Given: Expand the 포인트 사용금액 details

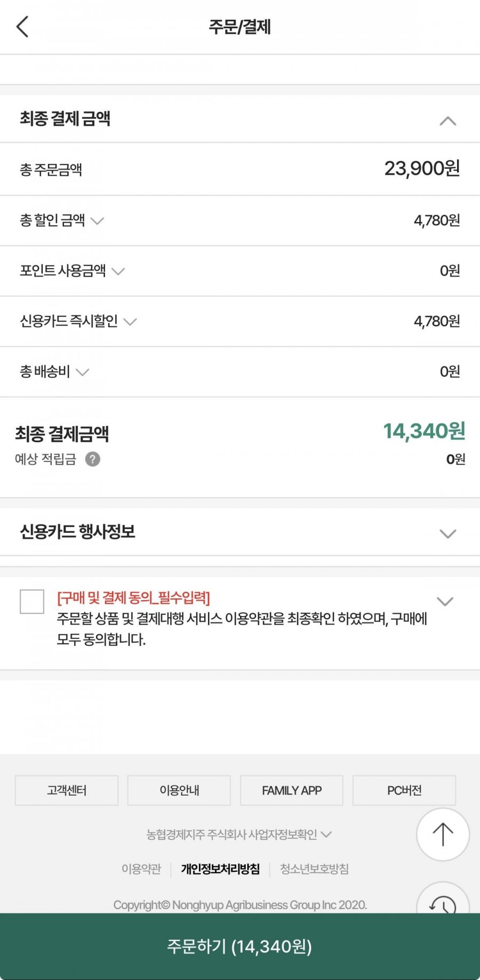Looking at the screenshot, I should 118,271.
